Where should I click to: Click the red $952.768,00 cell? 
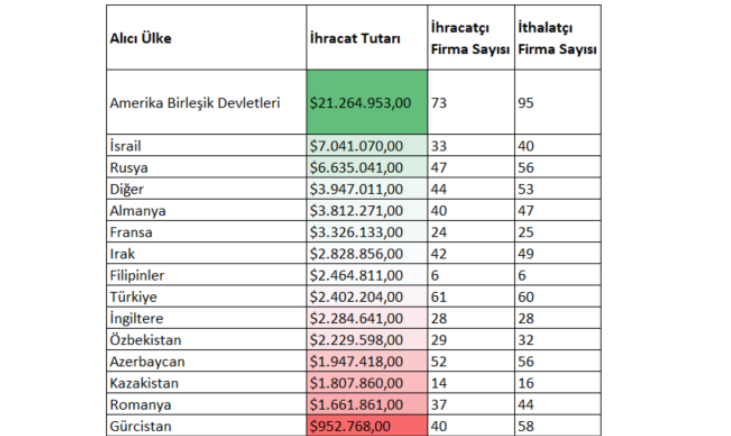[x=366, y=427]
